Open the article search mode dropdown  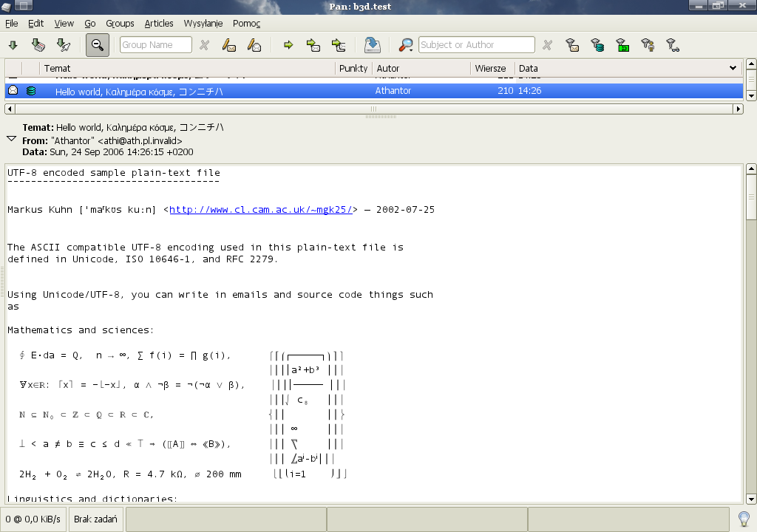pos(406,45)
